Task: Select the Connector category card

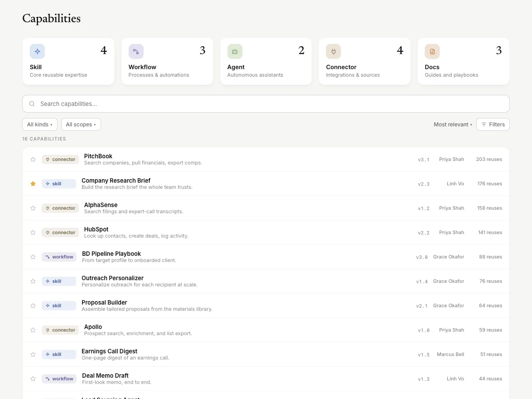Action: coord(364,61)
